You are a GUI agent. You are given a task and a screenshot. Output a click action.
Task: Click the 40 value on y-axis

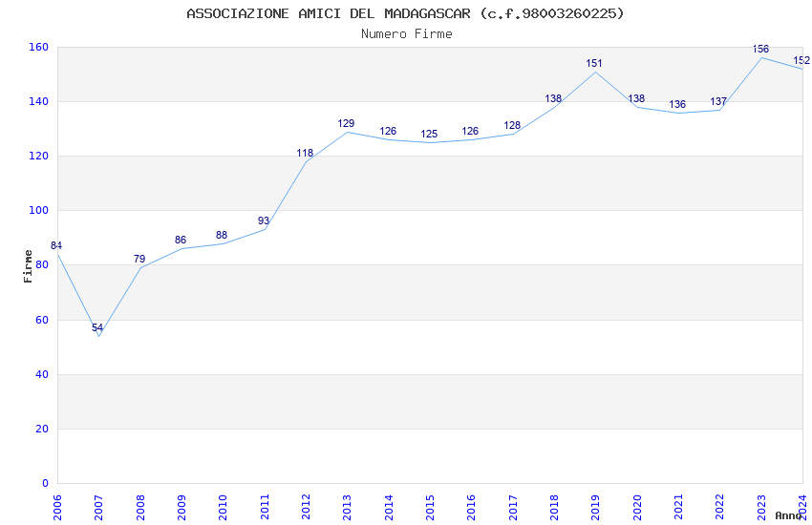42,374
